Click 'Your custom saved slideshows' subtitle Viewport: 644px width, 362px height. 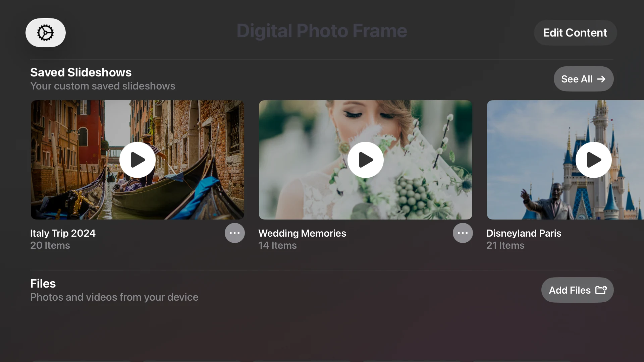(103, 86)
